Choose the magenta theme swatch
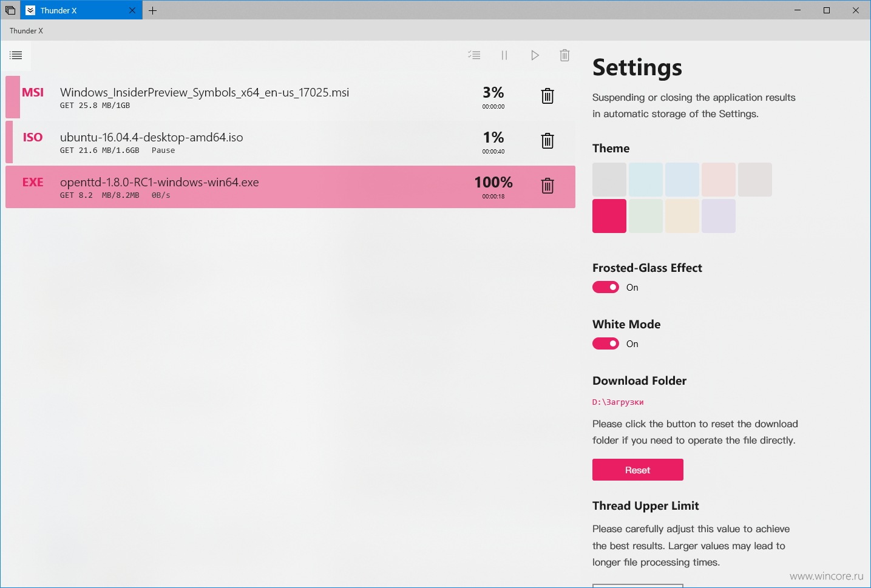 point(609,216)
